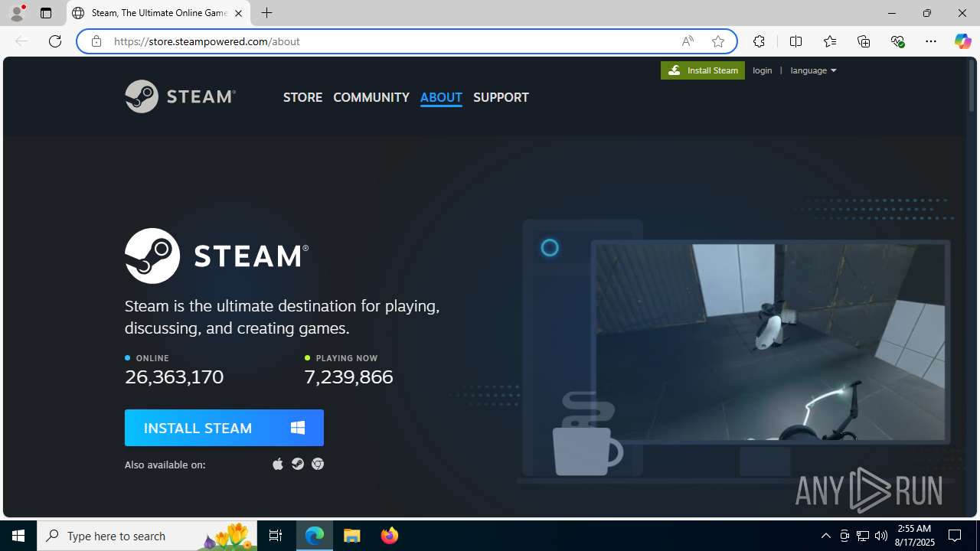Open the Collections icon
980x551 pixels.
864,41
